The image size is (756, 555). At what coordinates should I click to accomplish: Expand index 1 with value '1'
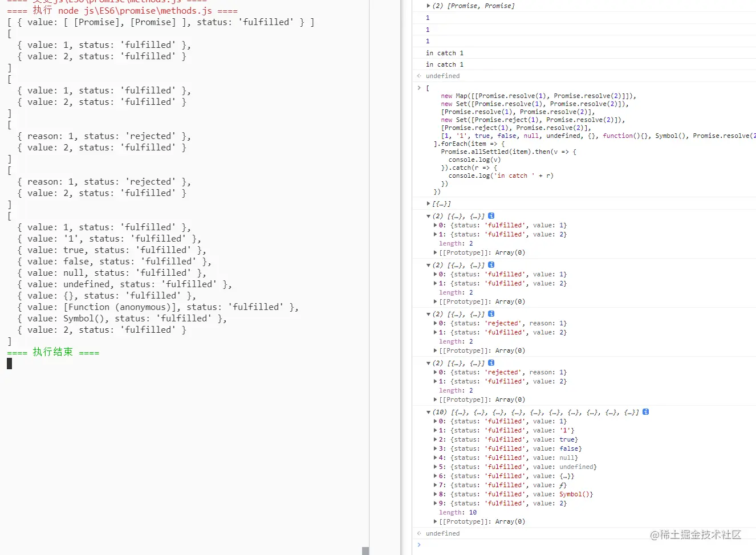tap(436, 430)
